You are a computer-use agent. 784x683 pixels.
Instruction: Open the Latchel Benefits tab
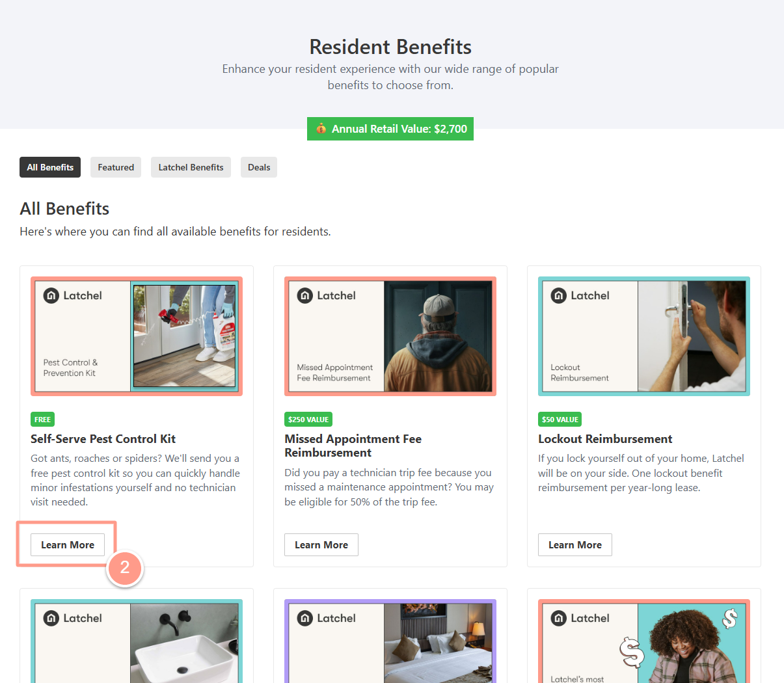click(x=191, y=167)
